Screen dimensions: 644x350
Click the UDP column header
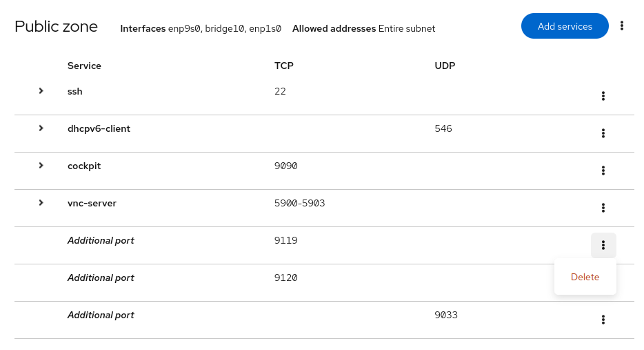tap(445, 66)
